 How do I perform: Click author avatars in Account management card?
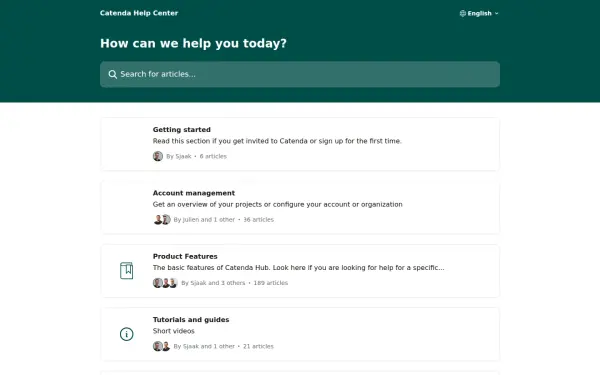point(162,220)
